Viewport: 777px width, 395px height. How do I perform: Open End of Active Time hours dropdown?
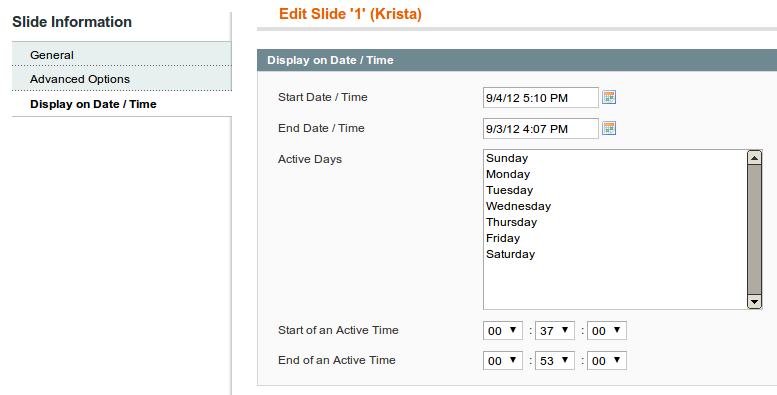502,361
